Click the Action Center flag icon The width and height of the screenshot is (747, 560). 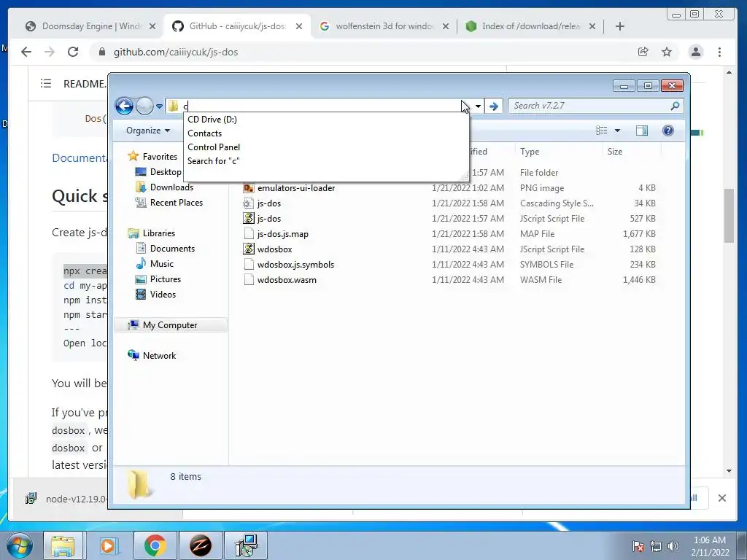[x=638, y=545]
